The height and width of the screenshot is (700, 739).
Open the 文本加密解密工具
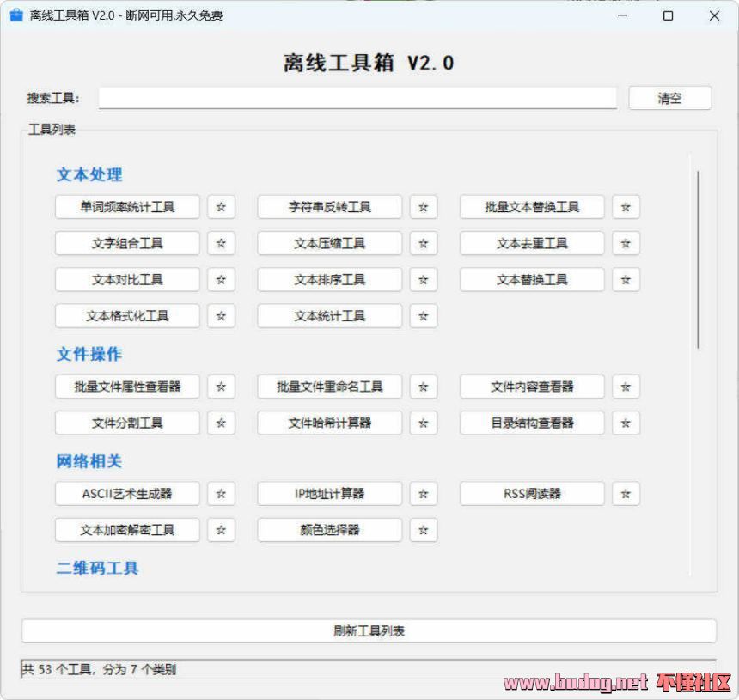point(127,530)
